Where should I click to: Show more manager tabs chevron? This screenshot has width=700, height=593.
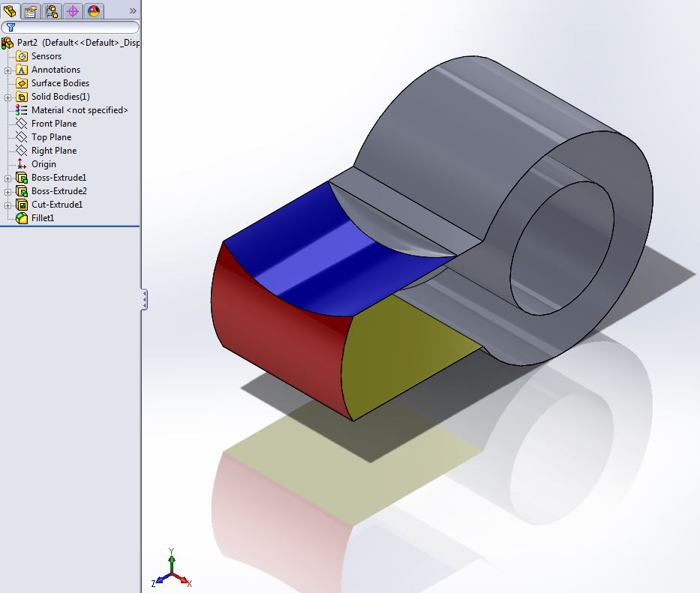pyautogui.click(x=133, y=10)
